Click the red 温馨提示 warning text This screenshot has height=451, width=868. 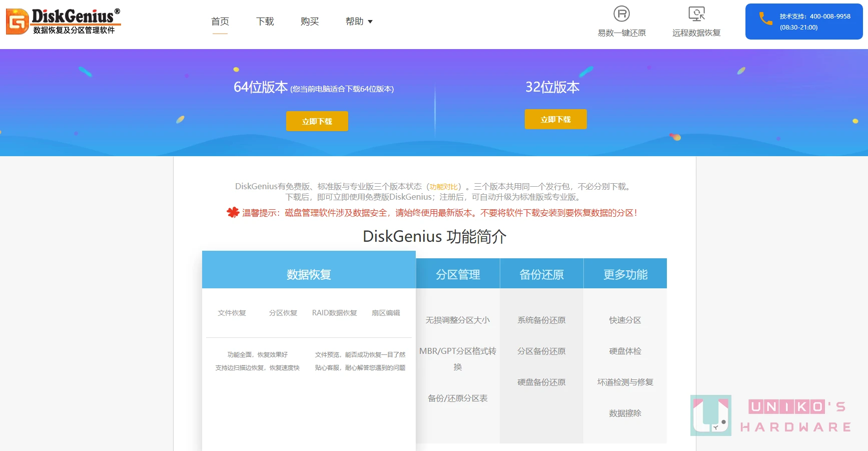(440, 213)
